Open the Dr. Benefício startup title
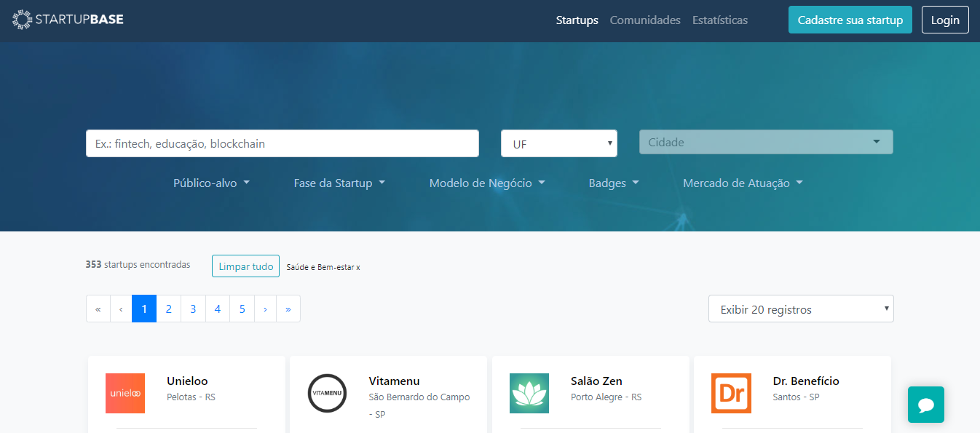980x433 pixels. coord(806,381)
